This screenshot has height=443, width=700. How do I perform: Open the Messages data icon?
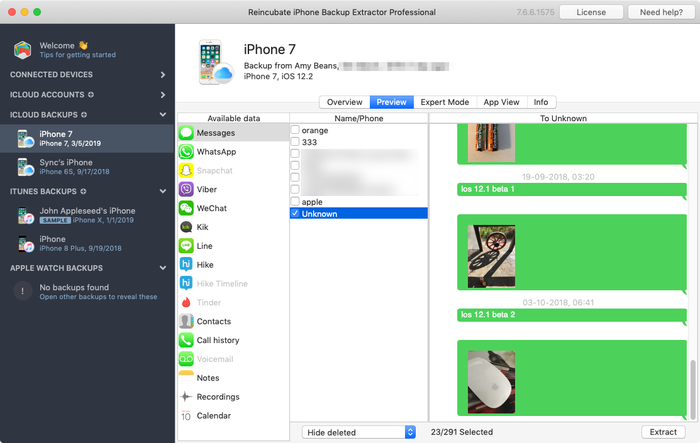click(x=186, y=133)
